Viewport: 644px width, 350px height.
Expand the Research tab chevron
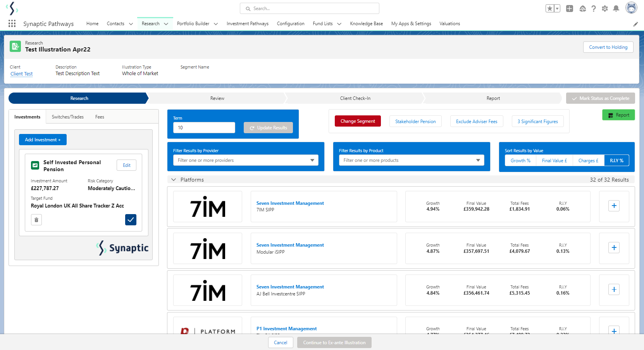click(x=166, y=24)
